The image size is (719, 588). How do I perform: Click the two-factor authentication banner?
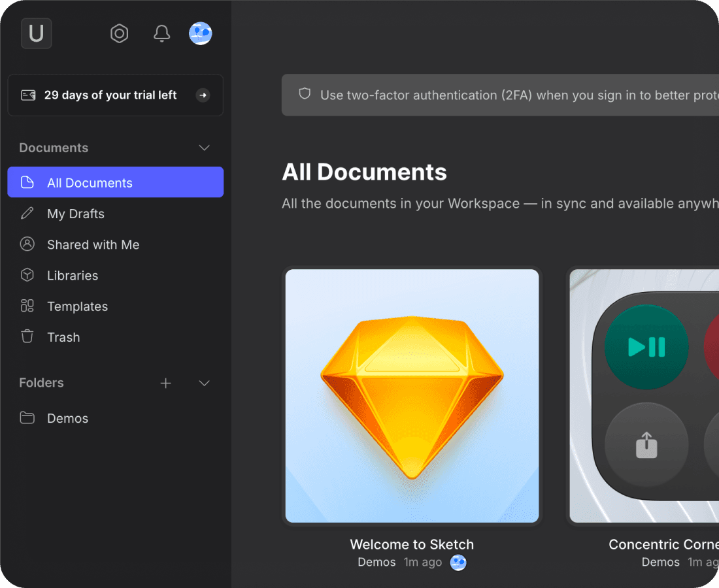(x=500, y=95)
